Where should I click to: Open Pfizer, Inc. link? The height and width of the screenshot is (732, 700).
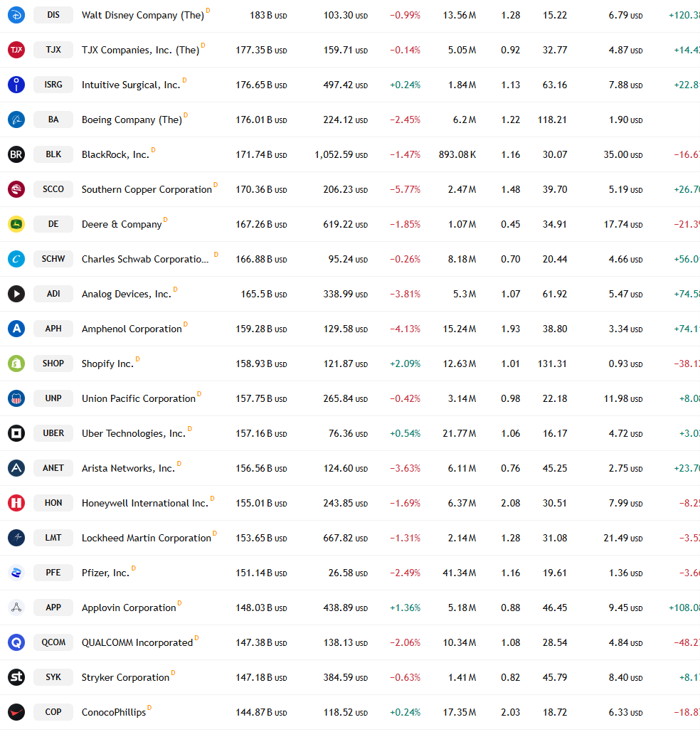coord(105,573)
